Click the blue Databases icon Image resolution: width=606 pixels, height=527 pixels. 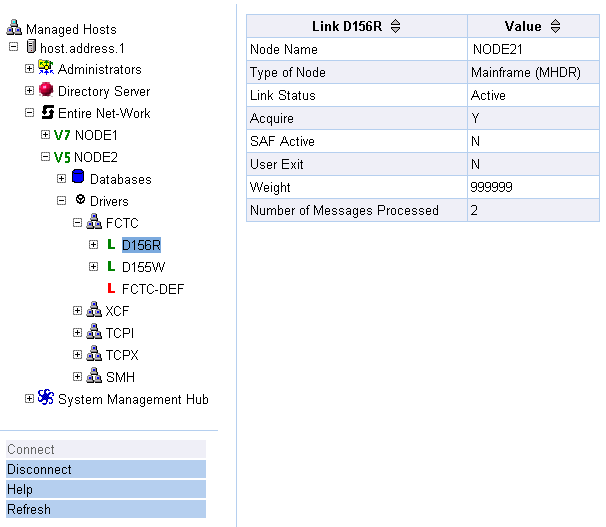click(78, 178)
